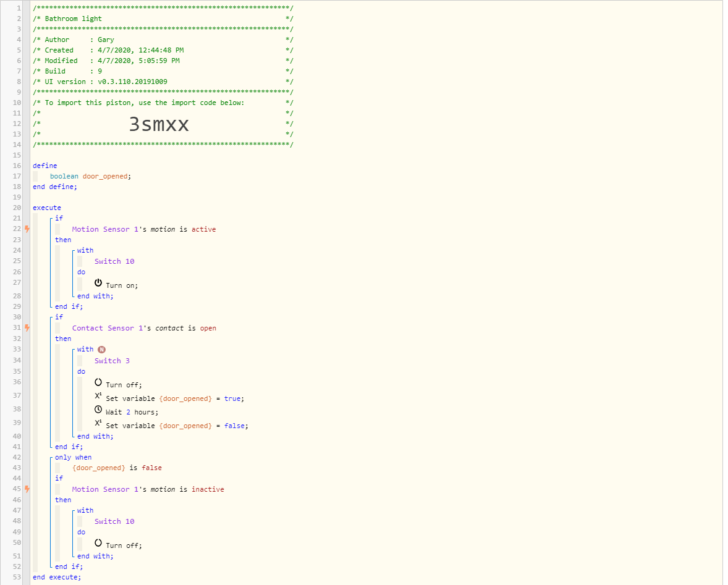Image resolution: width=728 pixels, height=585 pixels.
Task: Click line number 33 in the gutter
Action: 17,349
